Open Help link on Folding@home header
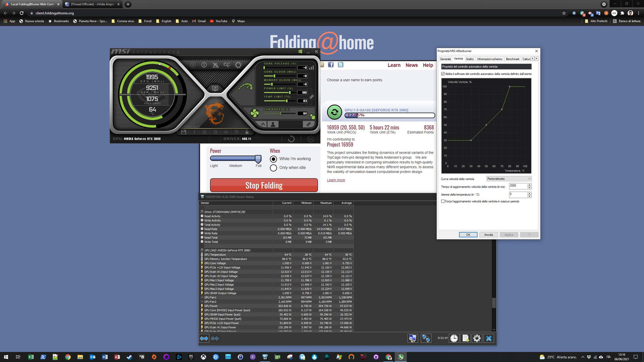 point(428,65)
